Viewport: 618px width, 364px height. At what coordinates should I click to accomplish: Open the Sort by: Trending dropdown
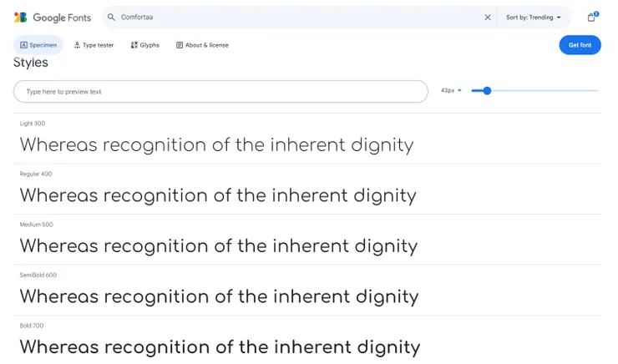point(534,17)
